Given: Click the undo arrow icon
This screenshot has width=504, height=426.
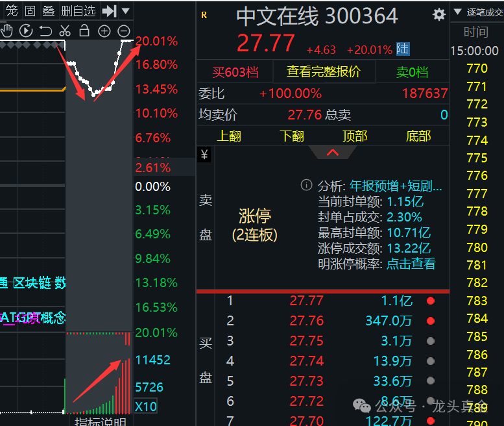Looking at the screenshot, I should pyautogui.click(x=45, y=31).
